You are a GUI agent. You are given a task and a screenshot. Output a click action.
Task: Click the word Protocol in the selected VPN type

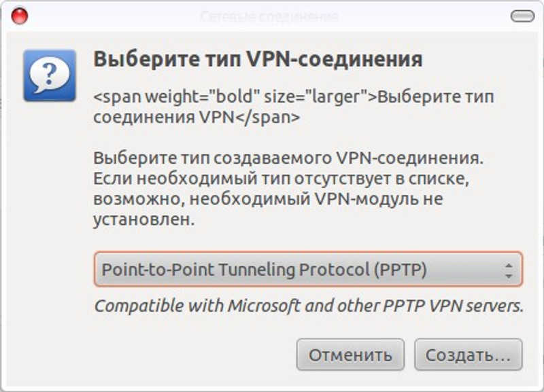(333, 270)
